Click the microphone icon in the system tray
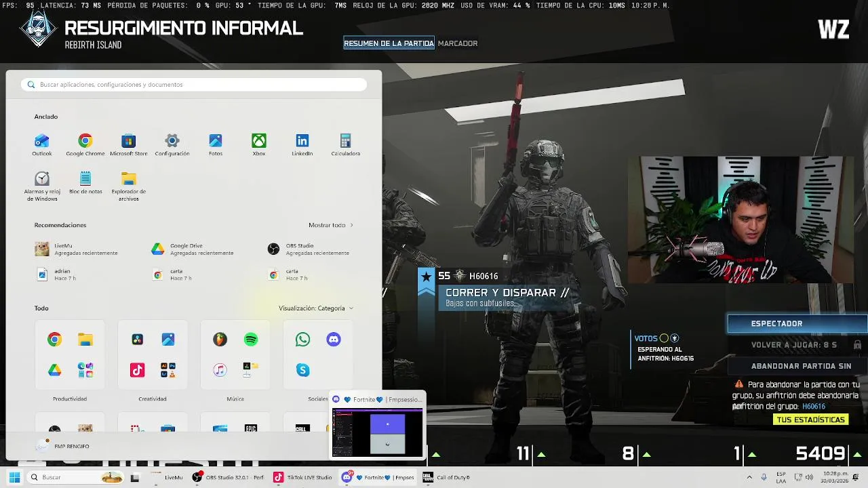The height and width of the screenshot is (488, 868). pyautogui.click(x=764, y=477)
